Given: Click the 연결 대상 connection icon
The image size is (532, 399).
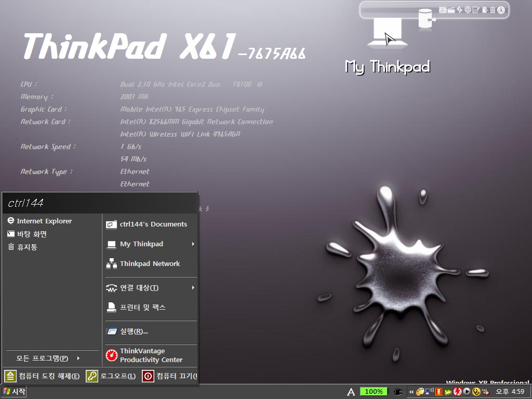Looking at the screenshot, I should pyautogui.click(x=111, y=288).
